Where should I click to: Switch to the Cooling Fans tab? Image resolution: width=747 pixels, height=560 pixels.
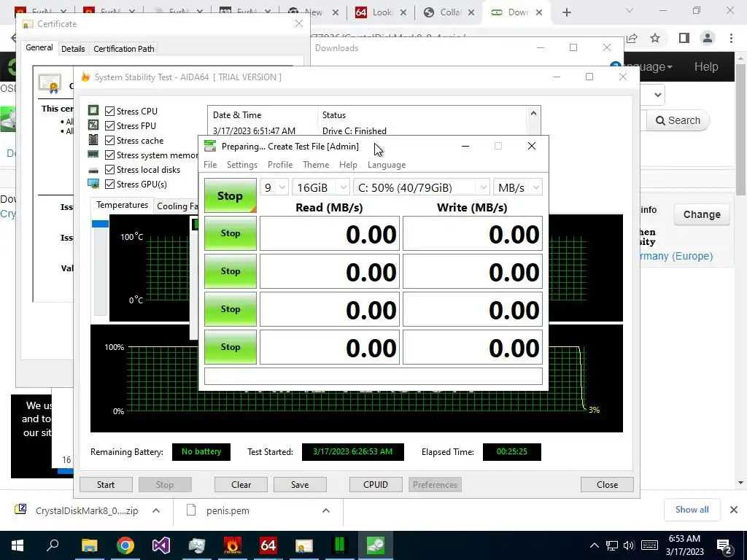coord(177,206)
